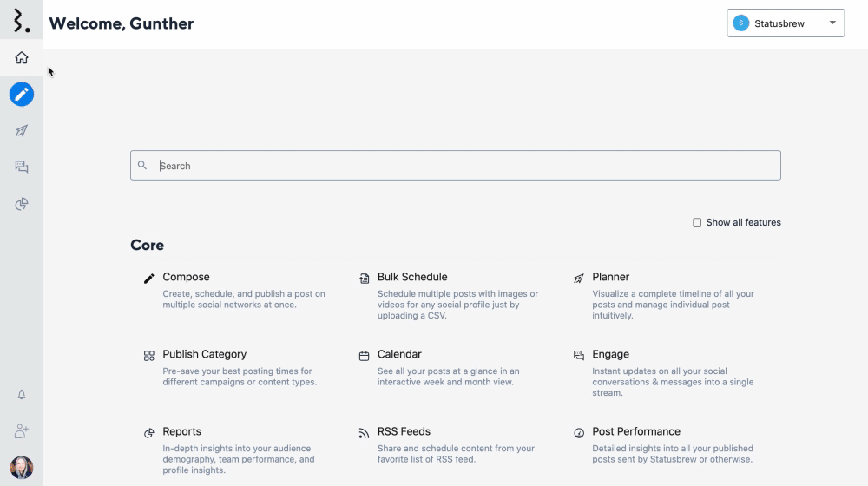Go to the Planner feature in Core
Viewport: 868px width, 486px height.
coord(610,277)
